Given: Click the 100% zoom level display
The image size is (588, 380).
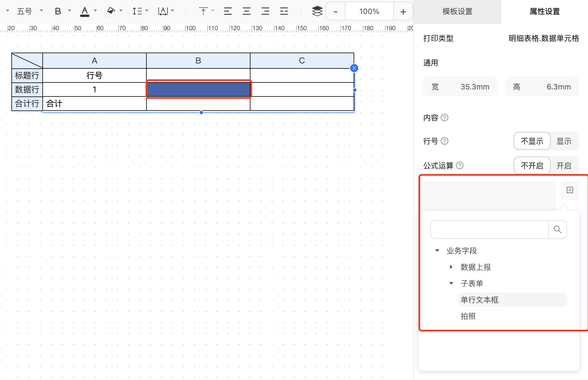Looking at the screenshot, I should [369, 11].
